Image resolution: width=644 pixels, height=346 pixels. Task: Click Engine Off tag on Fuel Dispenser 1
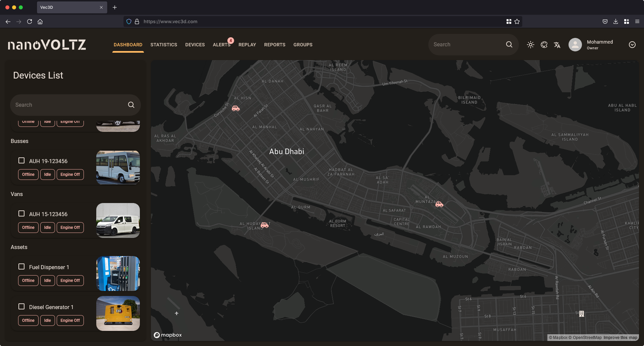click(70, 281)
